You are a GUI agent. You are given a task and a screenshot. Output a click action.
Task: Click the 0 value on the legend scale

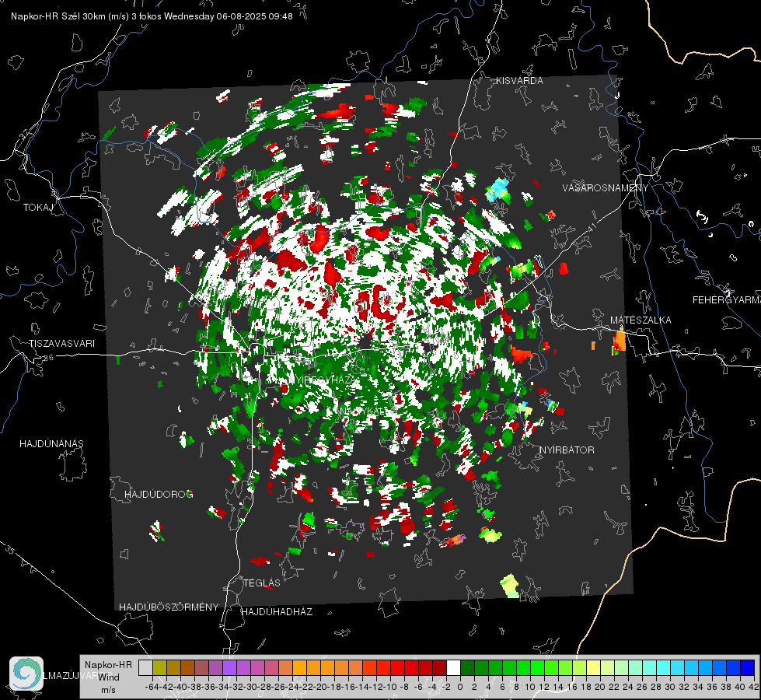(460, 687)
